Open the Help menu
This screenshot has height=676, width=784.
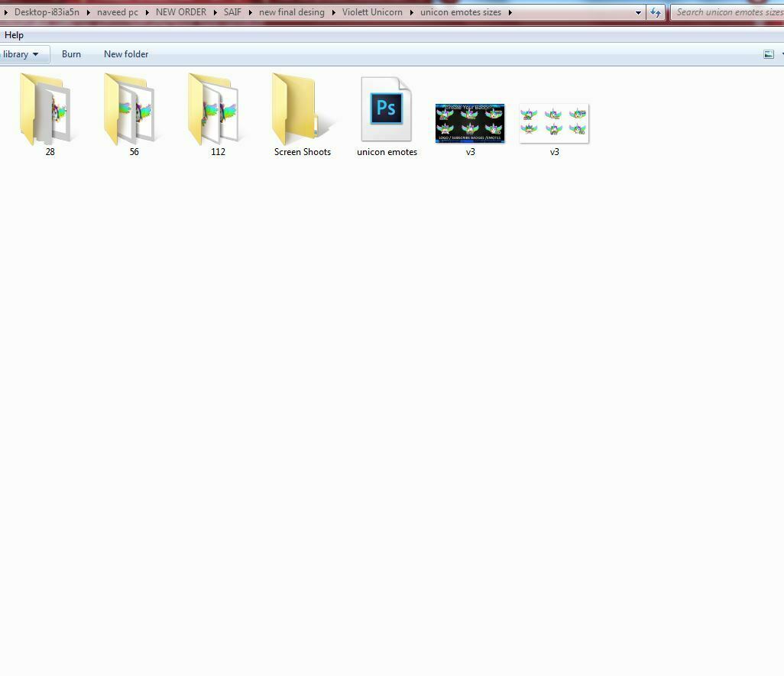click(14, 35)
